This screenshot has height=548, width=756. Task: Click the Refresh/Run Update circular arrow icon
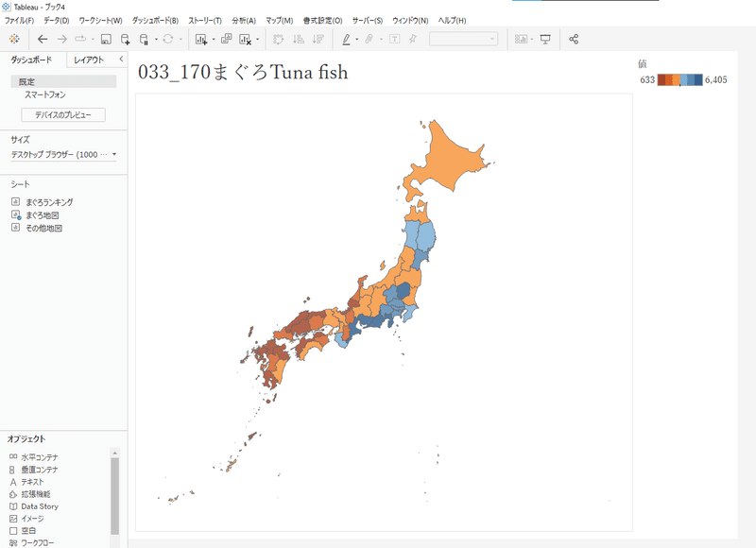[x=168, y=39]
